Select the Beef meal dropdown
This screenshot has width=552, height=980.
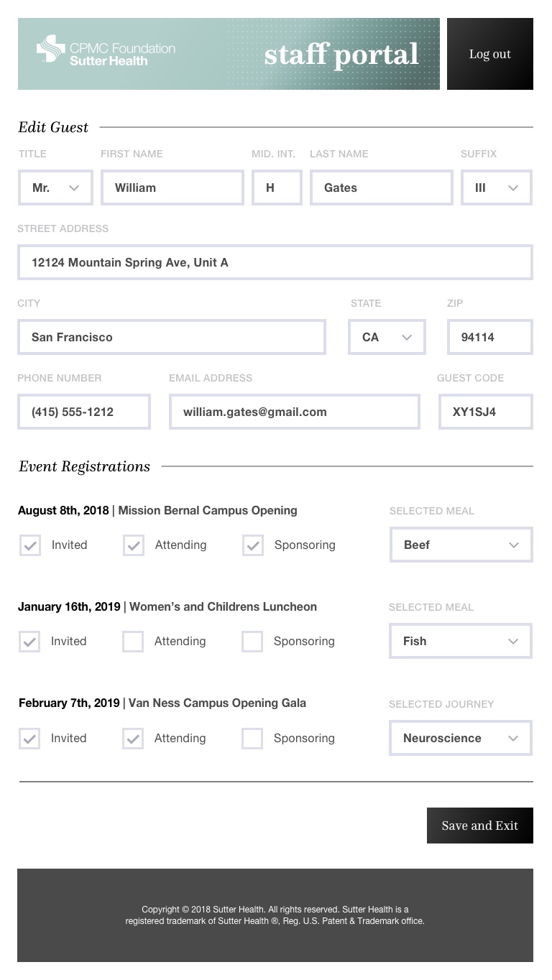(461, 545)
